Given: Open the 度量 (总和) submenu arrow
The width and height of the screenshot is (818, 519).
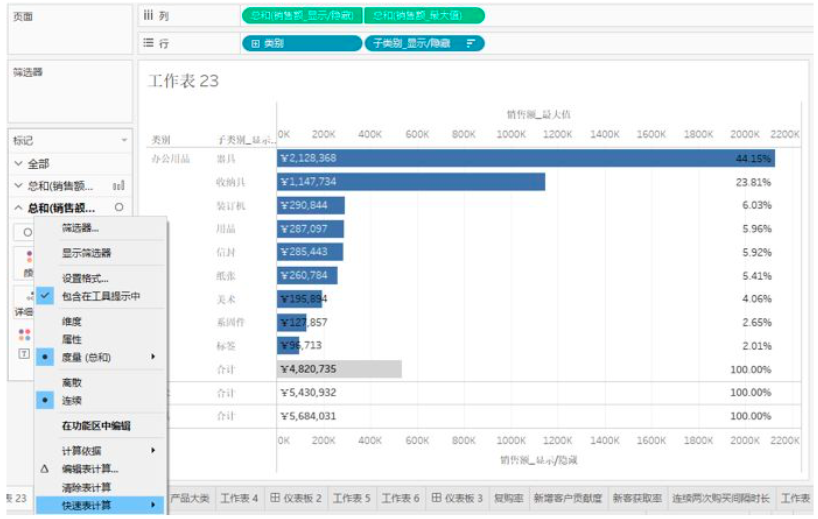Looking at the screenshot, I should pyautogui.click(x=153, y=357).
